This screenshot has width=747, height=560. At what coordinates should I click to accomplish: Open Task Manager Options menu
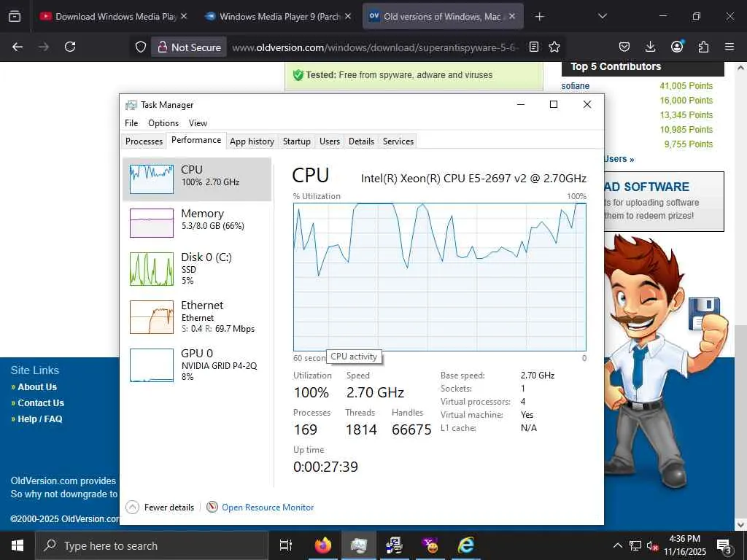tap(163, 122)
